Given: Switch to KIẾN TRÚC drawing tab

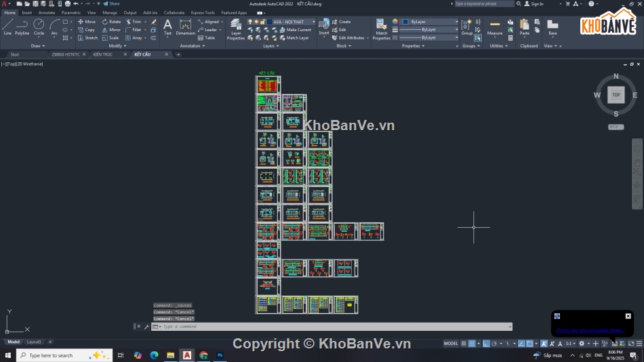Looking at the screenshot, I should point(104,54).
